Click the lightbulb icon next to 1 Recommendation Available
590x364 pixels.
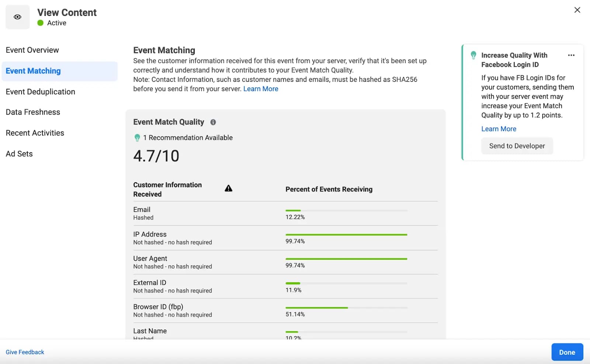pyautogui.click(x=137, y=138)
